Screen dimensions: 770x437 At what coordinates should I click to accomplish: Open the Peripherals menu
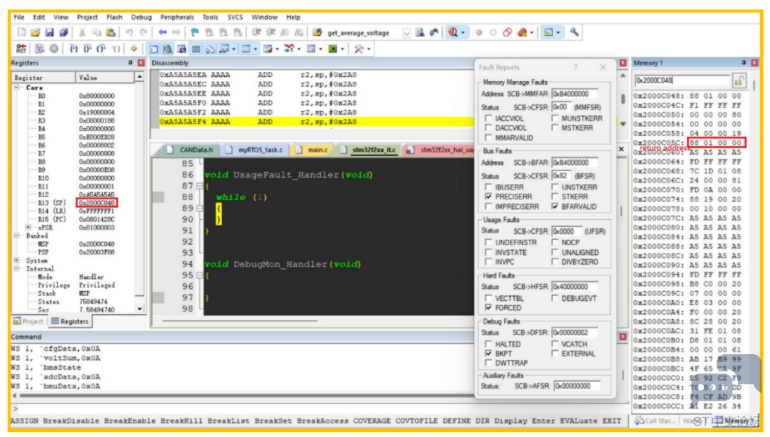(177, 17)
